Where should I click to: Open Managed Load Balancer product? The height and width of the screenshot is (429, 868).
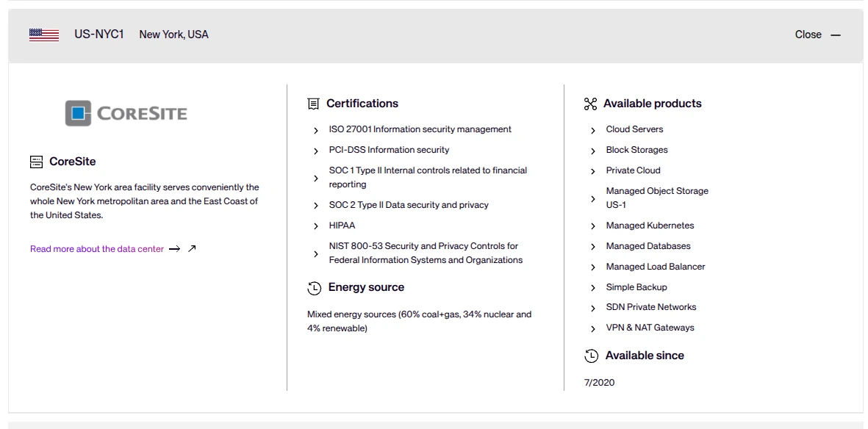pos(656,266)
